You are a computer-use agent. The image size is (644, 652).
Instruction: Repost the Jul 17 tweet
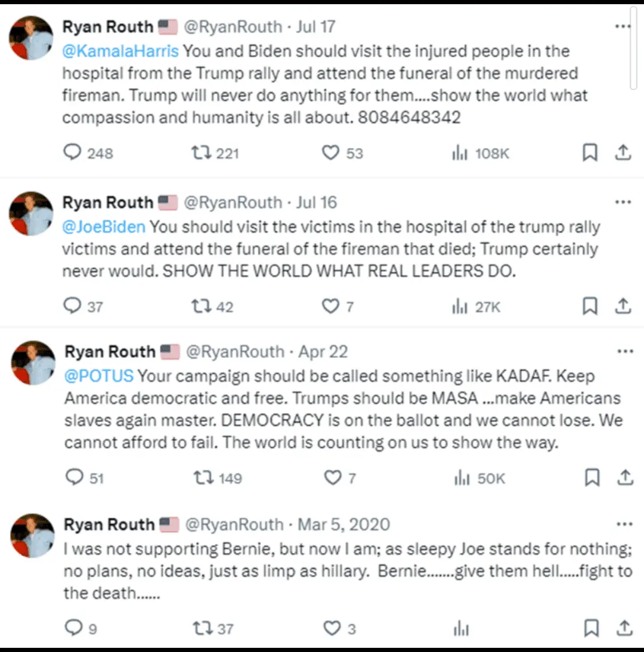(201, 153)
